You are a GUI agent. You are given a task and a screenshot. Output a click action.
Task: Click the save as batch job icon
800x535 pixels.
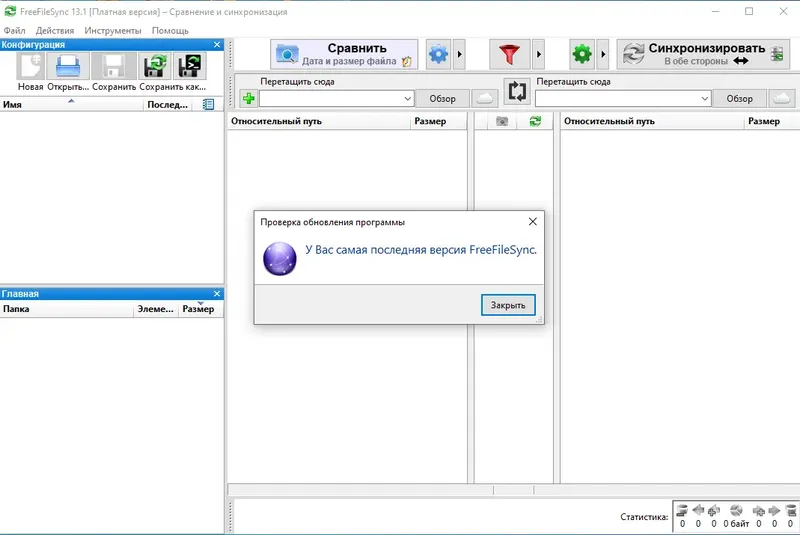point(189,66)
